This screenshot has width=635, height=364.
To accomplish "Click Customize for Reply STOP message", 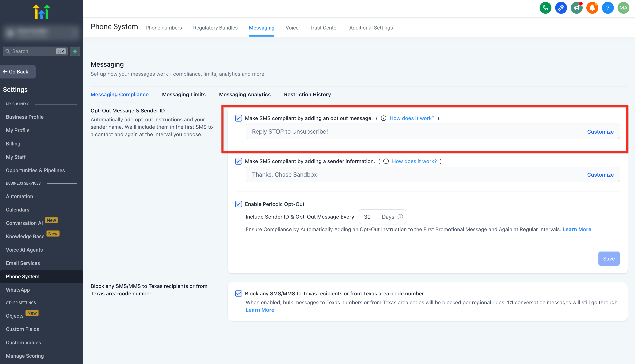I will click(x=600, y=132).
